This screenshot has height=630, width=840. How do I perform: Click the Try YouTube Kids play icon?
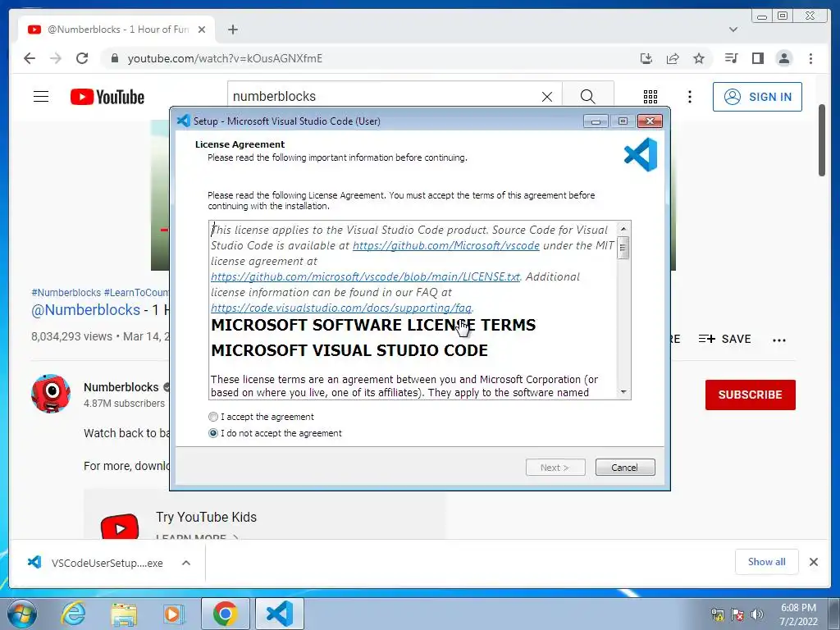click(x=120, y=527)
